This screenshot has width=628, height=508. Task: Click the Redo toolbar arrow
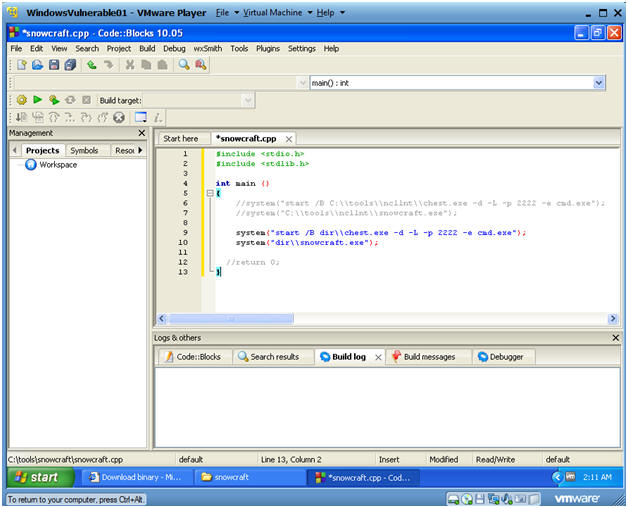[x=108, y=65]
